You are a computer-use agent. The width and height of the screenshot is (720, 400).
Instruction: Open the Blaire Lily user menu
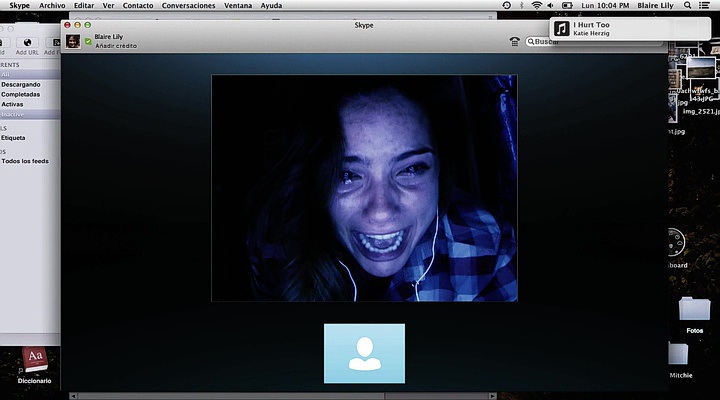pyautogui.click(x=655, y=6)
